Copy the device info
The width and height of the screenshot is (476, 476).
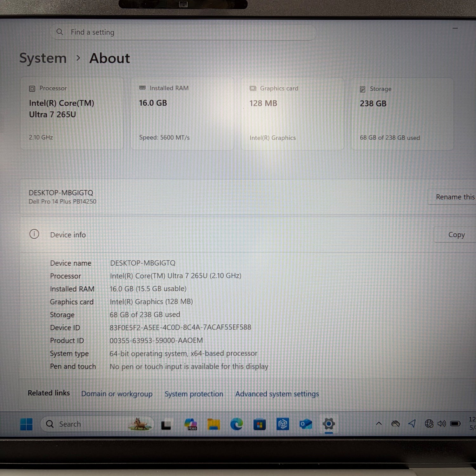(455, 235)
